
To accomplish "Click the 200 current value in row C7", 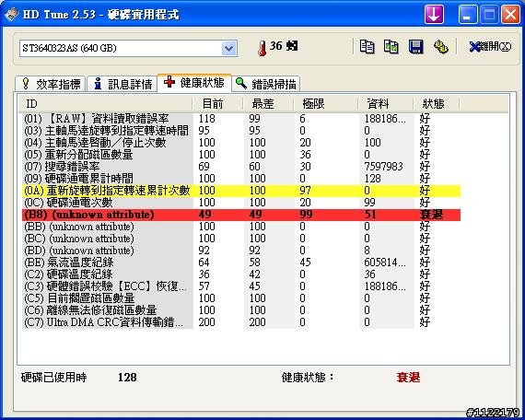I will 207,322.
